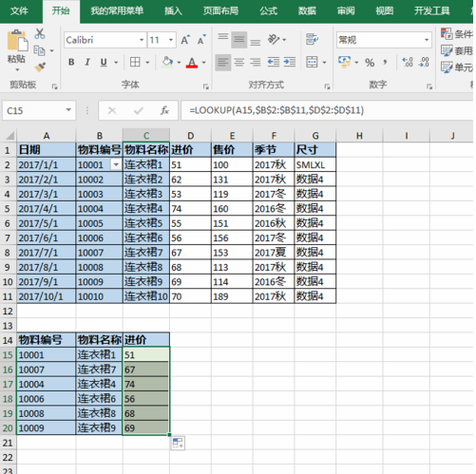Screen dimensions: 476x474
Task: Apply comma style number format
Action: 385,63
